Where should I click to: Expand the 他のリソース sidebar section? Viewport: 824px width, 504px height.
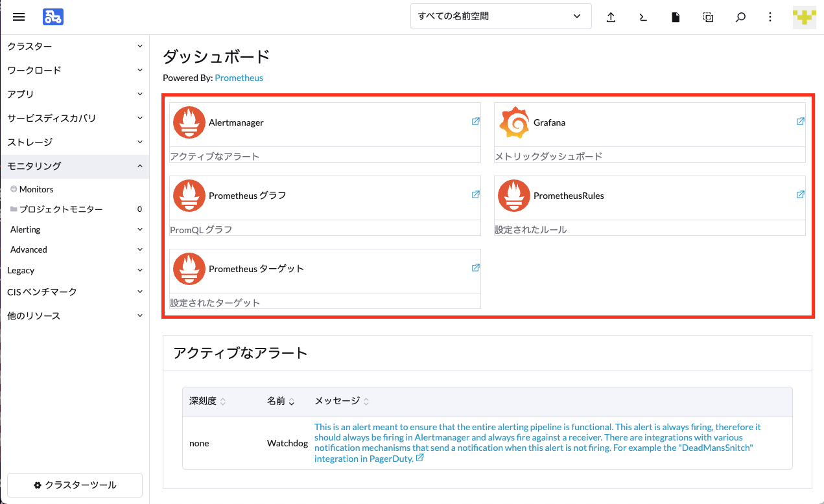pos(75,315)
